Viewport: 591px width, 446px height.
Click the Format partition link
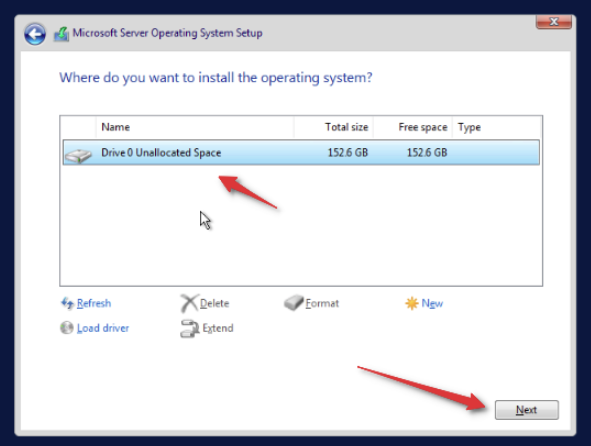tap(322, 303)
